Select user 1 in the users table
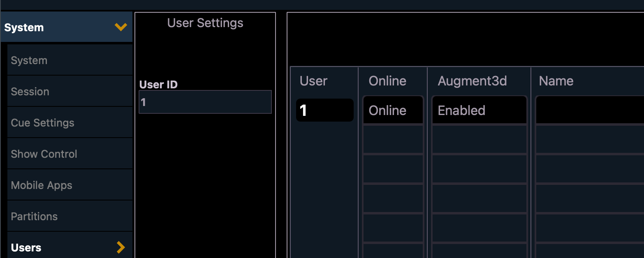Viewport: 644px width, 258px height. 324,110
